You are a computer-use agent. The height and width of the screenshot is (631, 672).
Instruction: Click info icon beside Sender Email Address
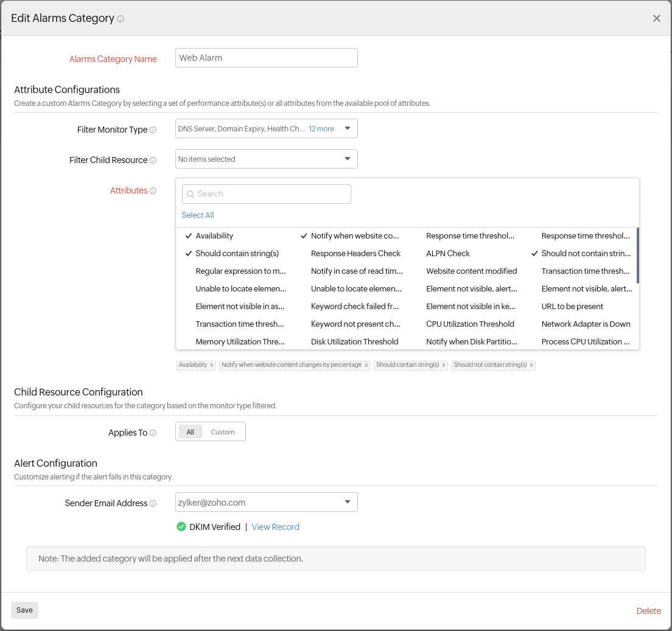[x=153, y=503]
